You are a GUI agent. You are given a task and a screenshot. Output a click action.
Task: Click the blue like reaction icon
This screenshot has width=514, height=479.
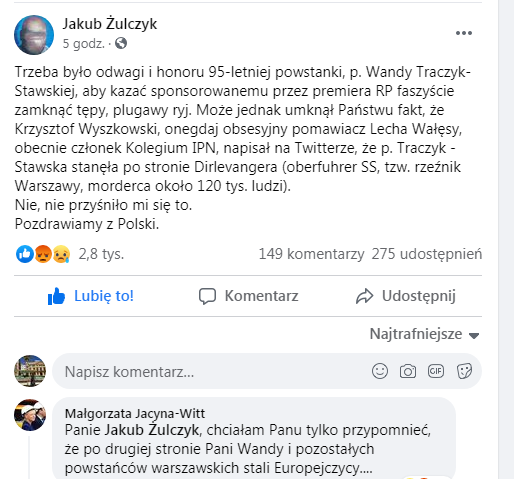click(x=25, y=254)
